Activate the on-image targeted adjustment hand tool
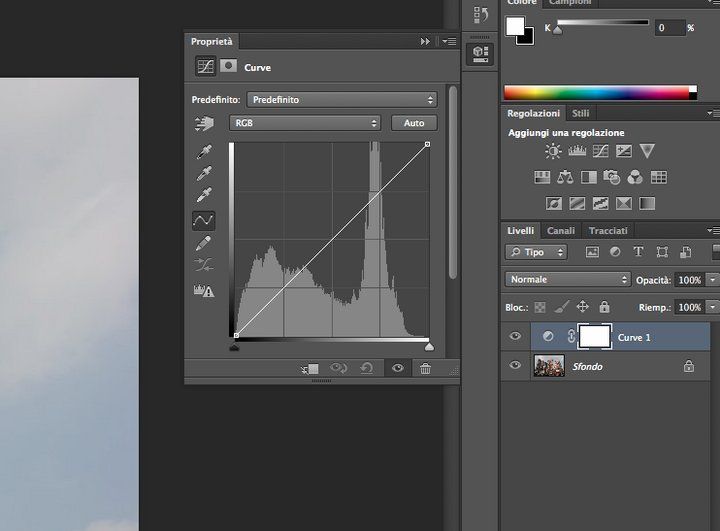 pos(204,124)
